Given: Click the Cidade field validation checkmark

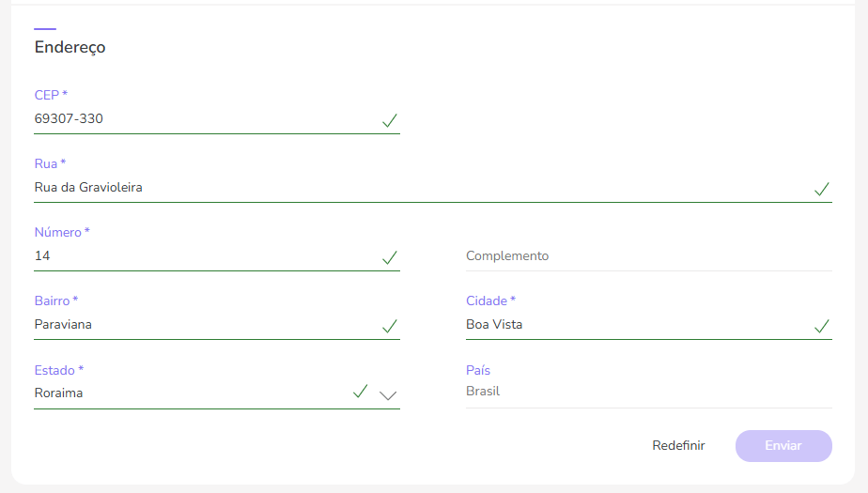Looking at the screenshot, I should (x=822, y=326).
